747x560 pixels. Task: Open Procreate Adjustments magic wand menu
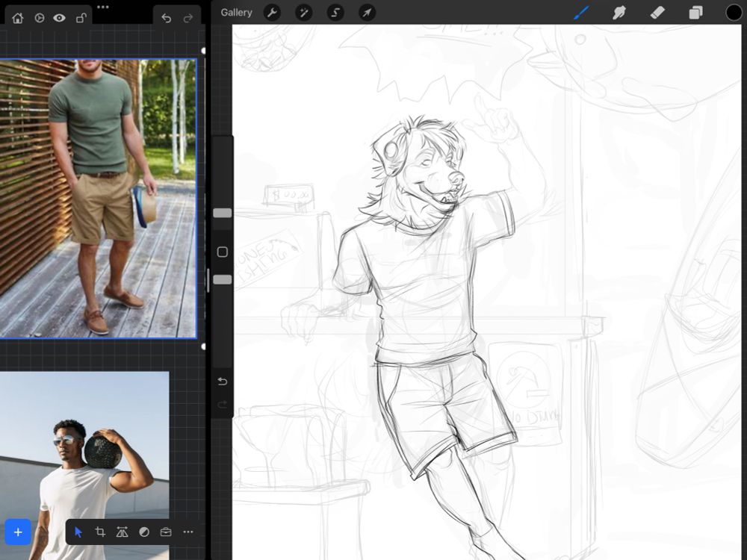(303, 13)
